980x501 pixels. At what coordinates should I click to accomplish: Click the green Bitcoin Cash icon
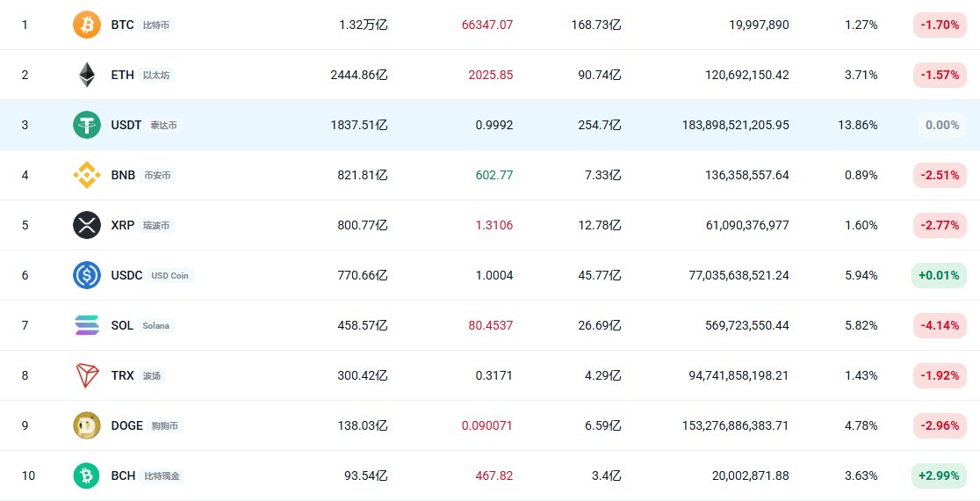(86, 476)
